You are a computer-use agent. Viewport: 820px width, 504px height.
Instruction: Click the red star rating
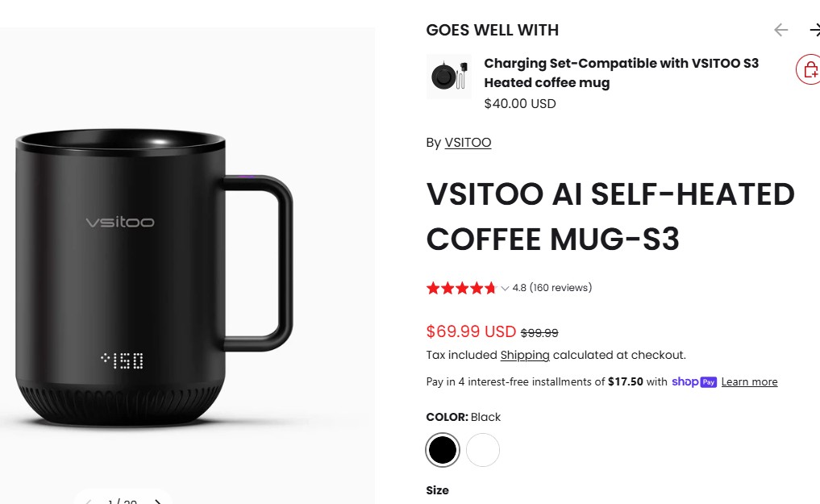click(x=460, y=288)
